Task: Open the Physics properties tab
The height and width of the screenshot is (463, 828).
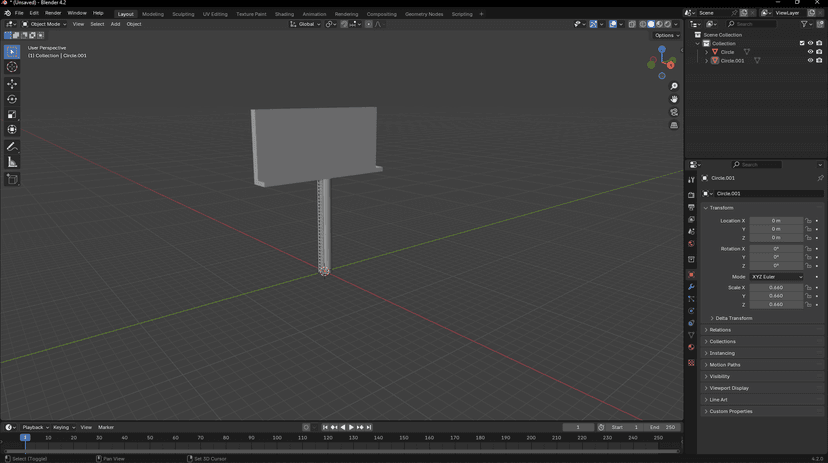Action: point(691,311)
